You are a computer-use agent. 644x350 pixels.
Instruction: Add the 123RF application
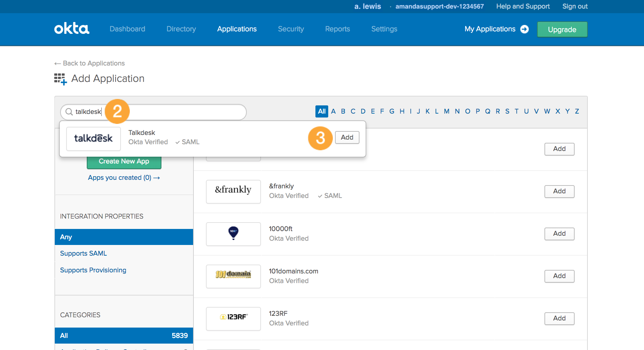coord(559,319)
